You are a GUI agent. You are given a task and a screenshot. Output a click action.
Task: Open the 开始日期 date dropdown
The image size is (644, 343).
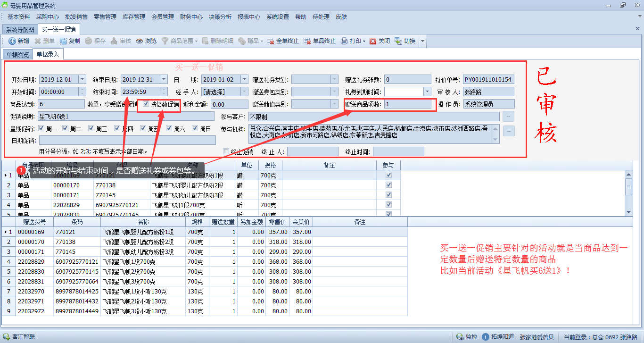83,79
